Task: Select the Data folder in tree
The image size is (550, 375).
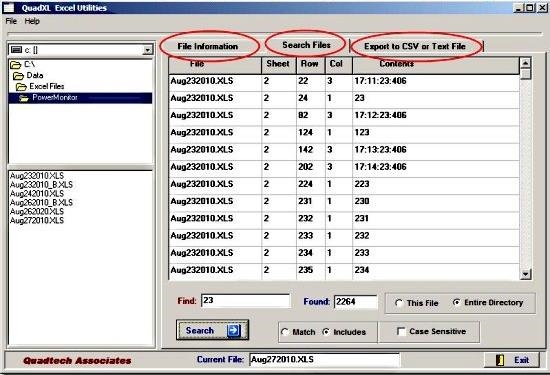Action: [x=35, y=75]
